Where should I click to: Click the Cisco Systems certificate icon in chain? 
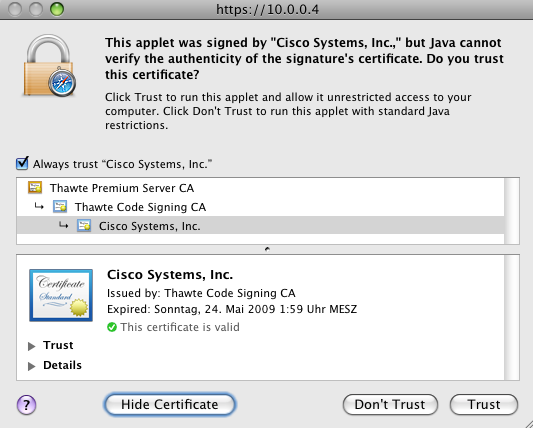84,226
